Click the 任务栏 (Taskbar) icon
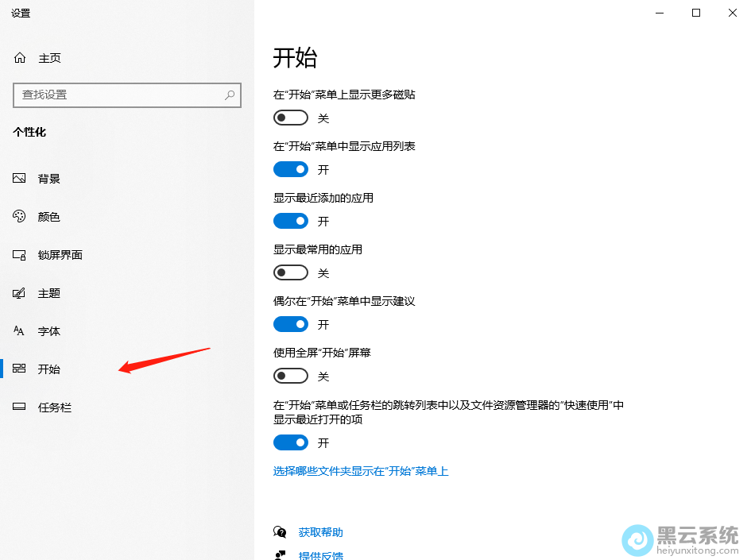This screenshot has height=560, width=751. [x=19, y=407]
